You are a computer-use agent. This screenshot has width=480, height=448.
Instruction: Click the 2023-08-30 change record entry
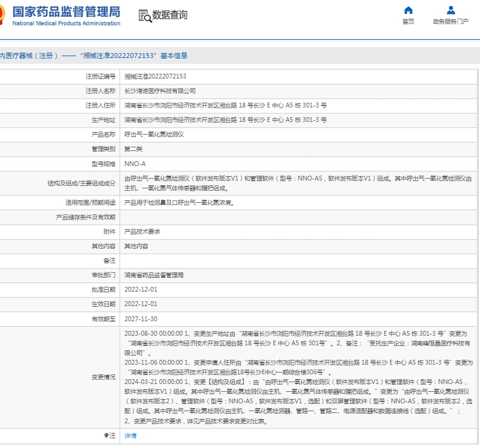click(297, 343)
